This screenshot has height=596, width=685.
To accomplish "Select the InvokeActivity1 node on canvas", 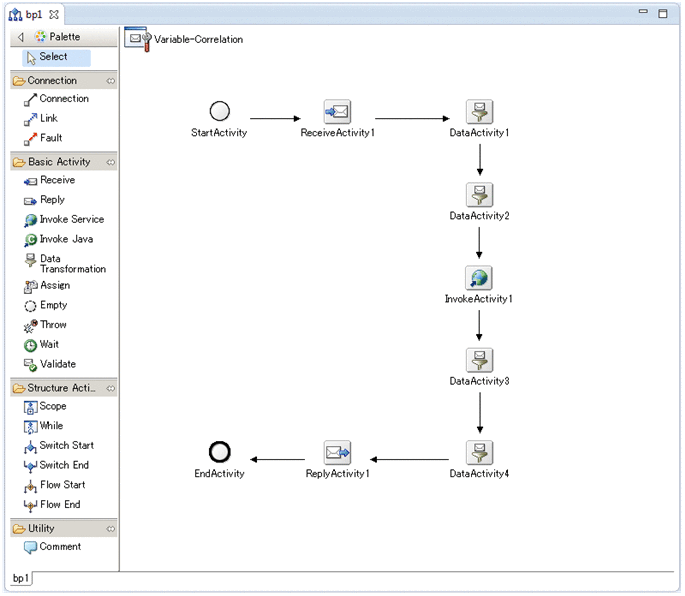I will pos(479,278).
